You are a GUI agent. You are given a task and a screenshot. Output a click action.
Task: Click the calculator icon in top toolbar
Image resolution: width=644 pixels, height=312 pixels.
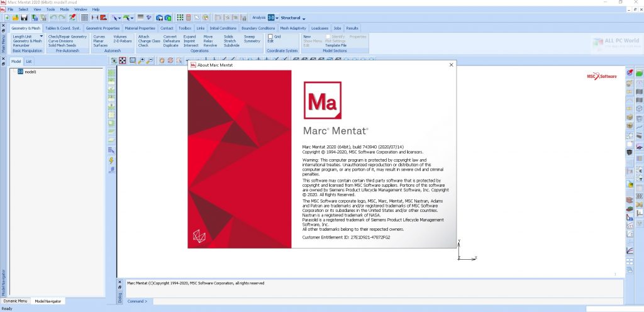(189, 18)
